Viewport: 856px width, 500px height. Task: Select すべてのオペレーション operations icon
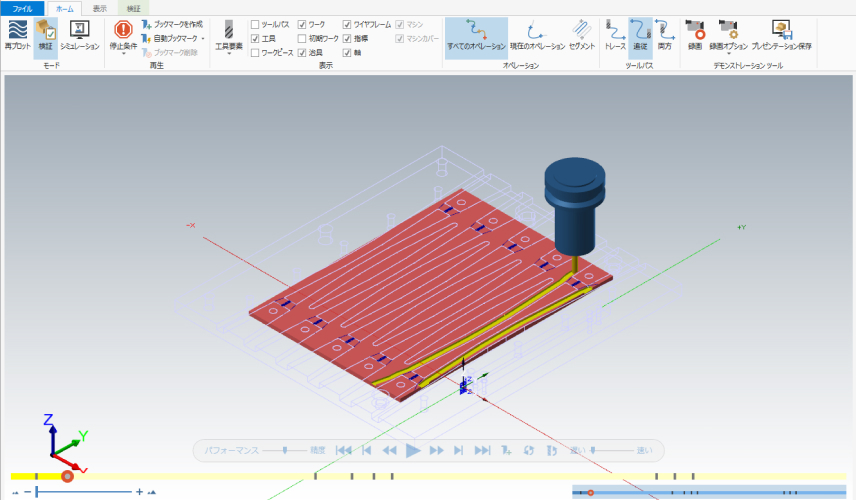(475, 30)
